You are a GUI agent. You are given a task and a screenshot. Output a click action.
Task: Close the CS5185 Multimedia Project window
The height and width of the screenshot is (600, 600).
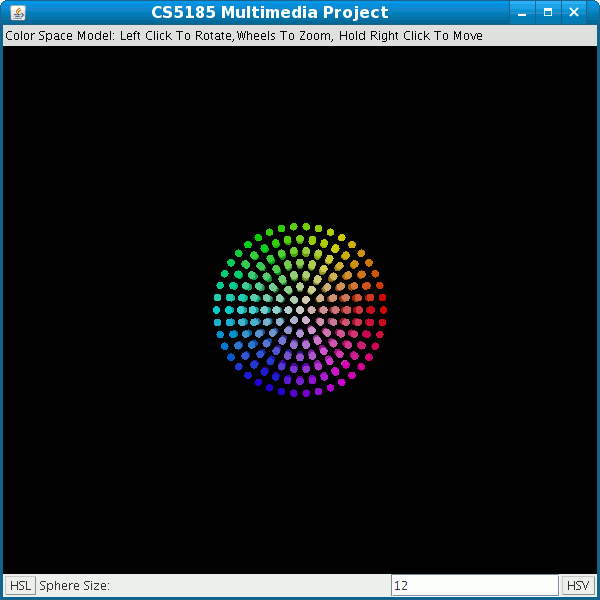[x=574, y=13]
